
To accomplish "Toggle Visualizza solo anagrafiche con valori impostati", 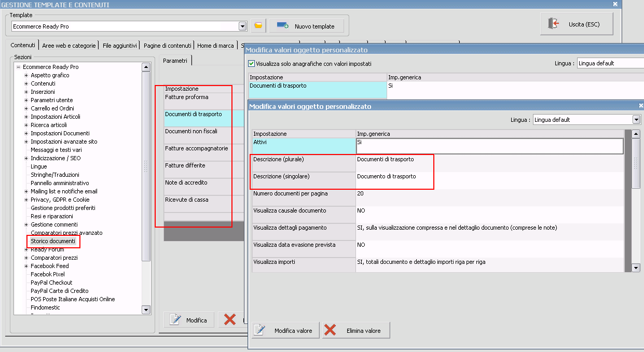I will point(252,64).
